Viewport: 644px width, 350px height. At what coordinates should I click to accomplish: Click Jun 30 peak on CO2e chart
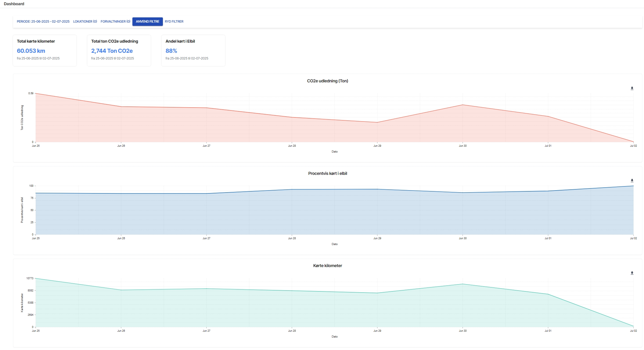[x=463, y=105]
